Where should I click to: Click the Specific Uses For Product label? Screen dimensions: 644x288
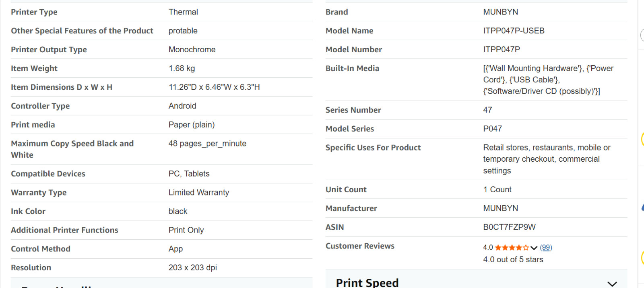pyautogui.click(x=373, y=148)
